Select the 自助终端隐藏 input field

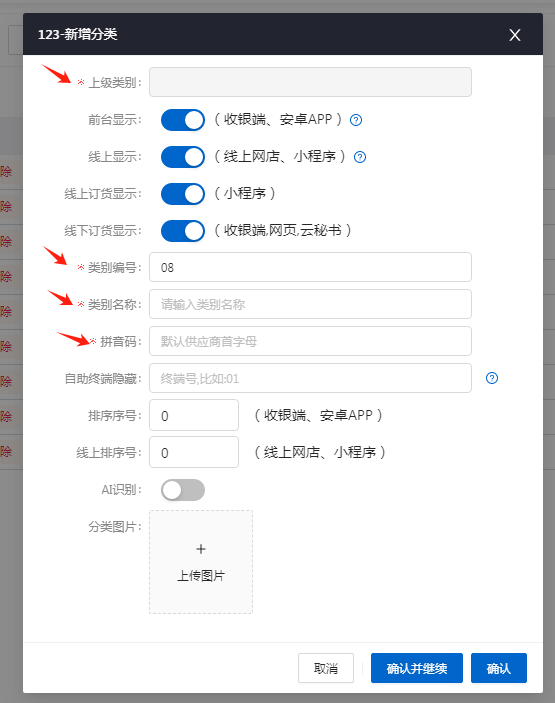(x=310, y=378)
